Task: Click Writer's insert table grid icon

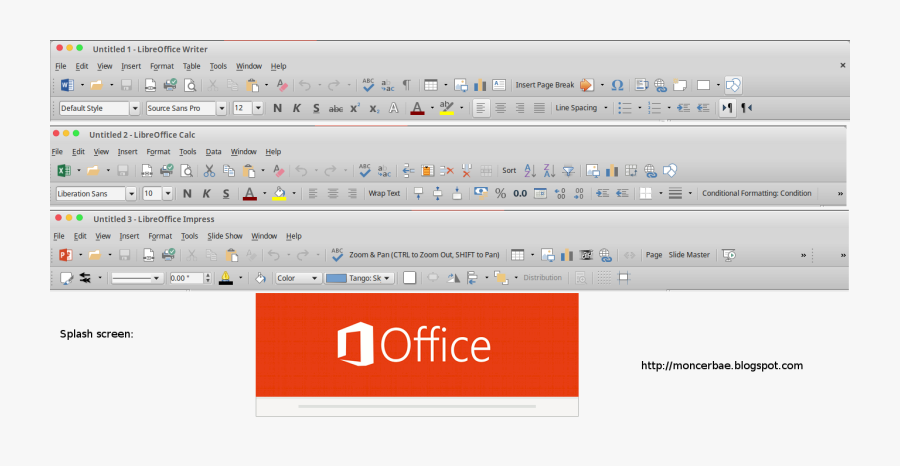Action: click(431, 85)
